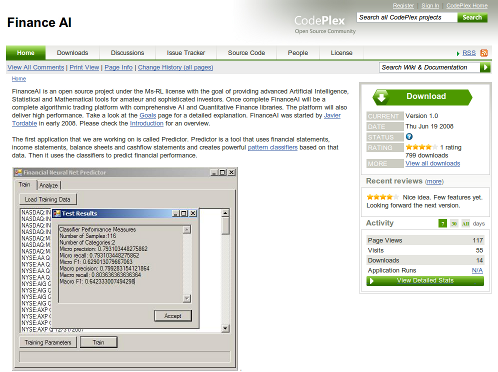
Task: Click the blue status help icon
Action: click(409, 137)
